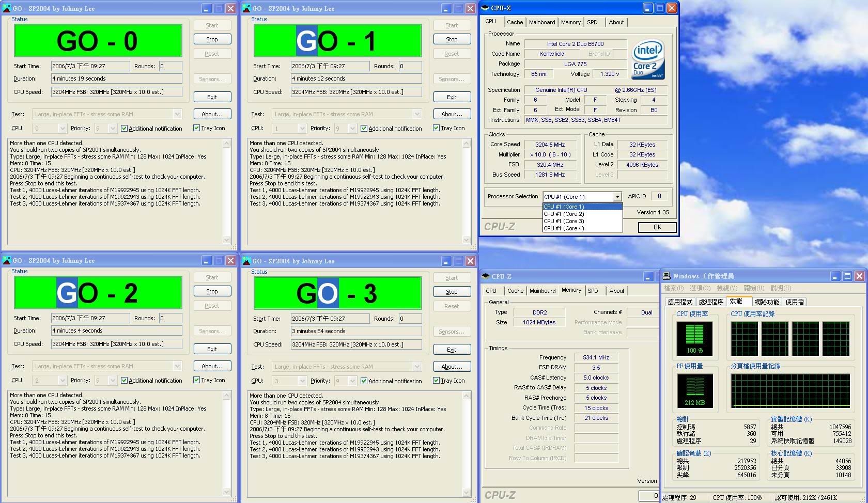Click the GO-1 SP2004 title bar app icon
Image resolution: width=868 pixels, height=503 pixels.
click(x=246, y=8)
